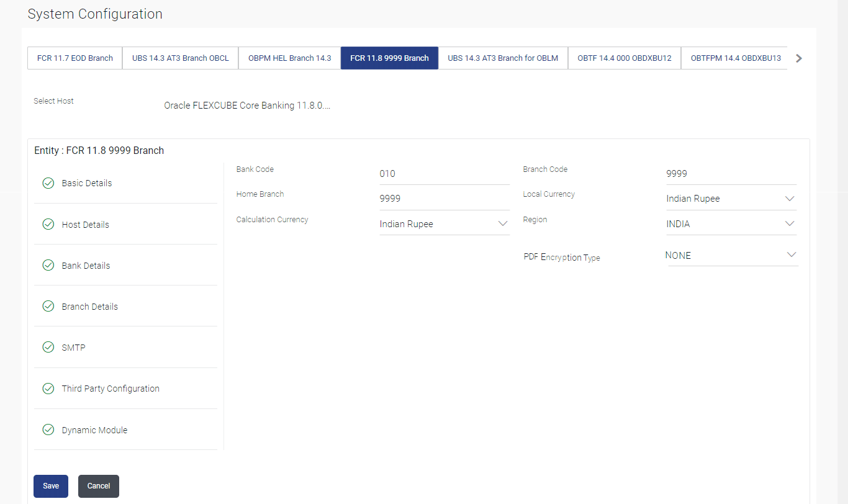Open the Basic Details section

(125, 183)
